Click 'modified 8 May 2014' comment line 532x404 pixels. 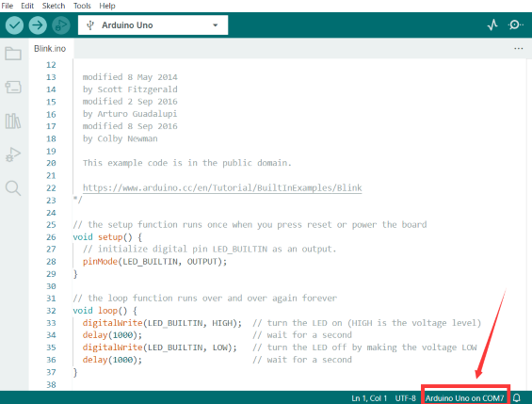(130, 77)
